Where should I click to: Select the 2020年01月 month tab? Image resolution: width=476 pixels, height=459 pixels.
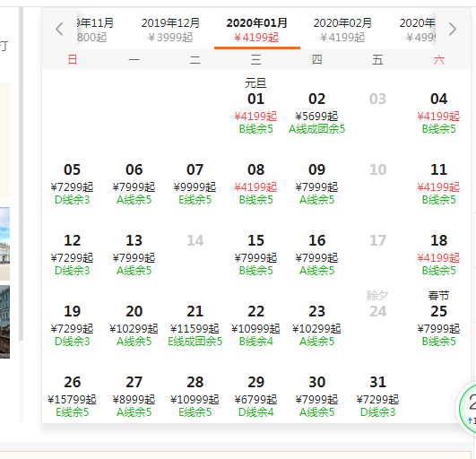(257, 30)
